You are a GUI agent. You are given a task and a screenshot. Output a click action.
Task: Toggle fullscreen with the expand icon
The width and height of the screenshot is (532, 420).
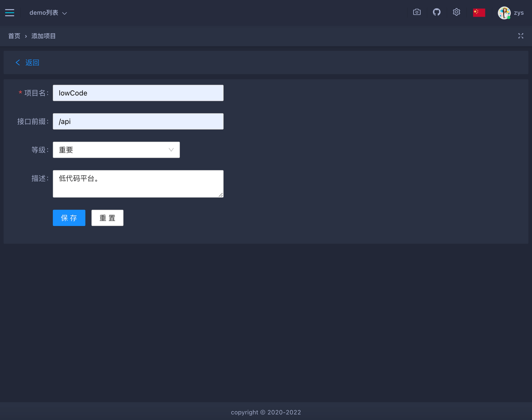(x=521, y=36)
